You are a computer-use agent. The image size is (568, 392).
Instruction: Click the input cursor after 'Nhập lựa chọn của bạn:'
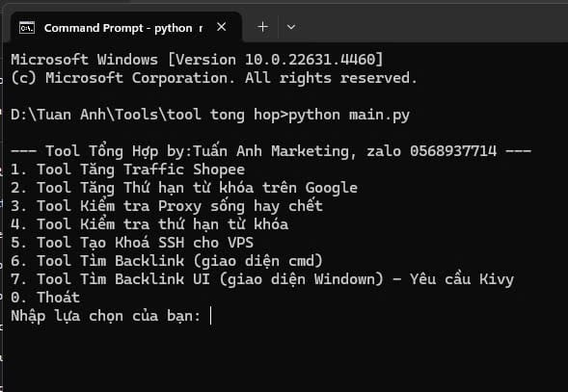[210, 316]
